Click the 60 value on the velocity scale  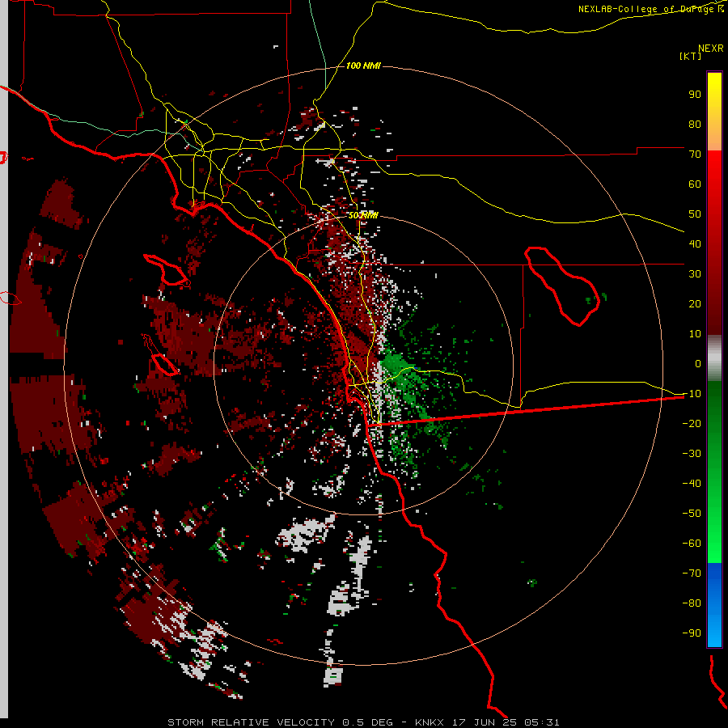tap(695, 184)
